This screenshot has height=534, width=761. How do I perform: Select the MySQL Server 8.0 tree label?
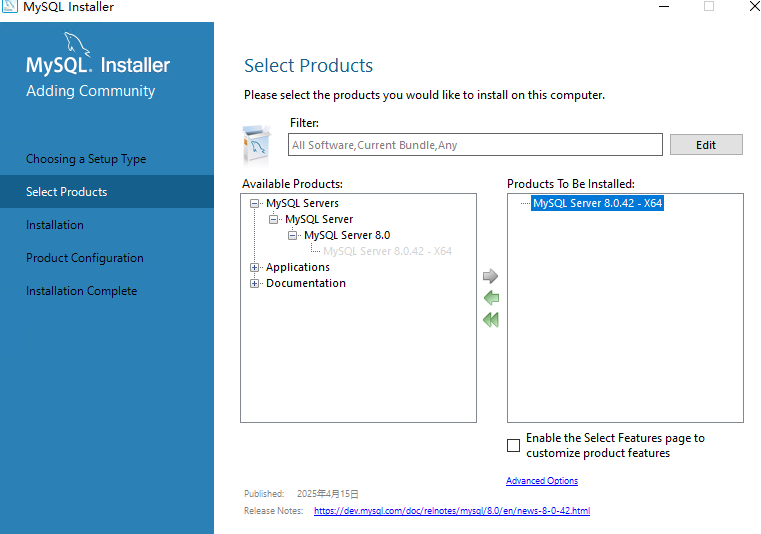[x=347, y=235]
